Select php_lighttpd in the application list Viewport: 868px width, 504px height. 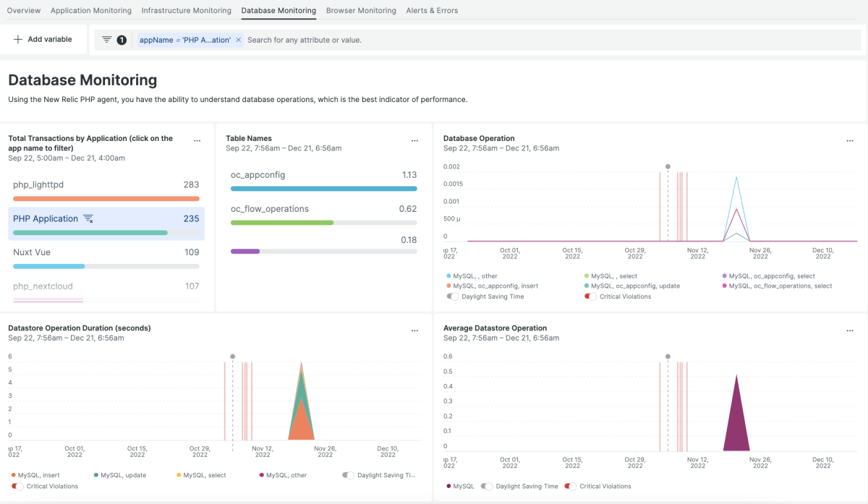(38, 185)
